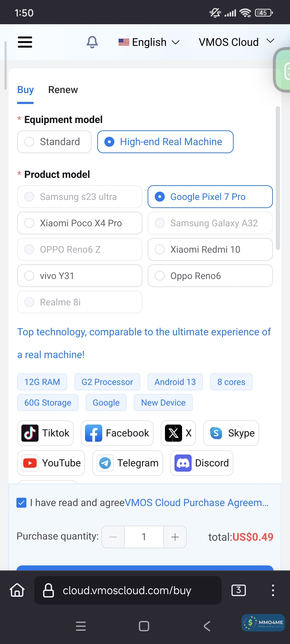Switch to the Buy tab
290x644 pixels.
pos(25,90)
